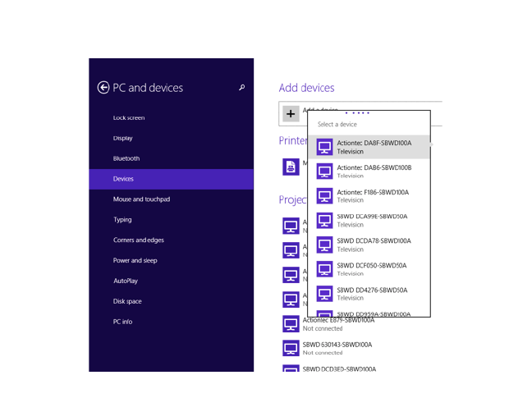
Task: Click monitor icon for SBWD DD4276-SBWD50A
Action: (324, 294)
